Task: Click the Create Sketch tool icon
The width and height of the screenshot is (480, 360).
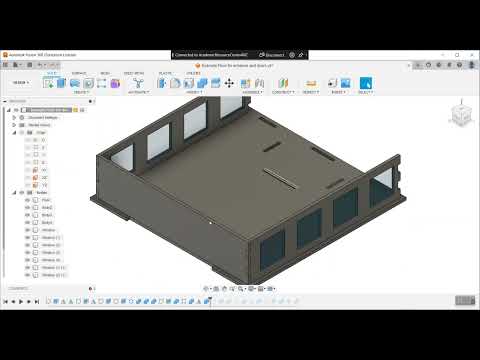Action: [x=48, y=83]
